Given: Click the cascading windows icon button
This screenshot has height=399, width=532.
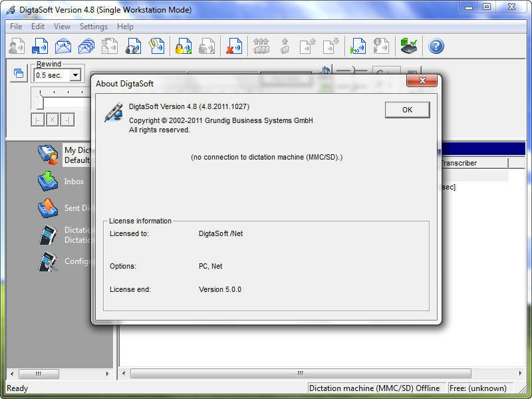Looking at the screenshot, I should pos(19,73).
